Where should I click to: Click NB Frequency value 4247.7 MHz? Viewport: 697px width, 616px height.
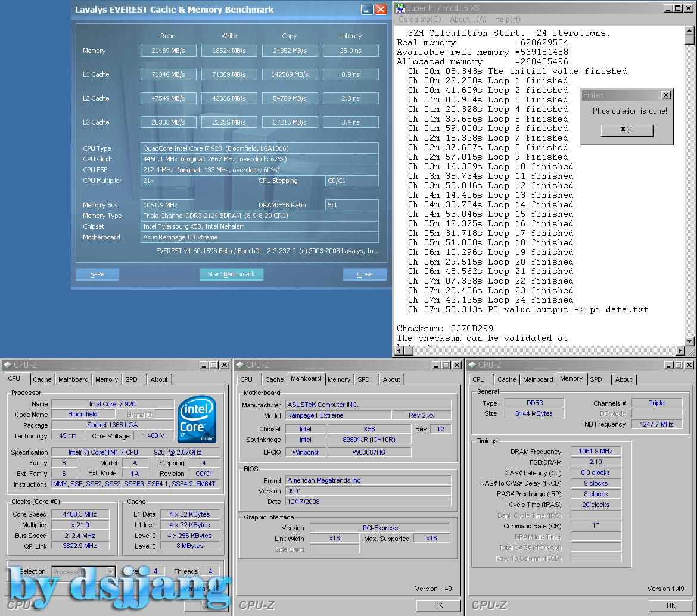tap(656, 424)
